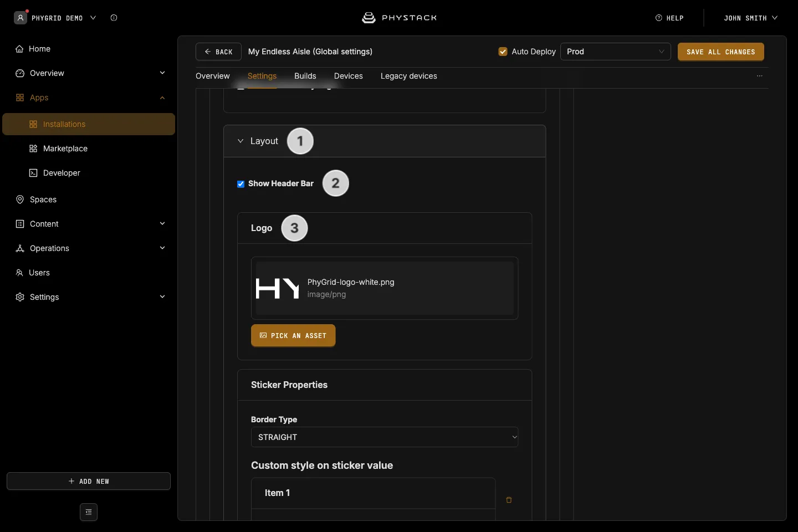Uncheck Show Header Bar checkbox
Image resolution: width=798 pixels, height=532 pixels.
(241, 184)
